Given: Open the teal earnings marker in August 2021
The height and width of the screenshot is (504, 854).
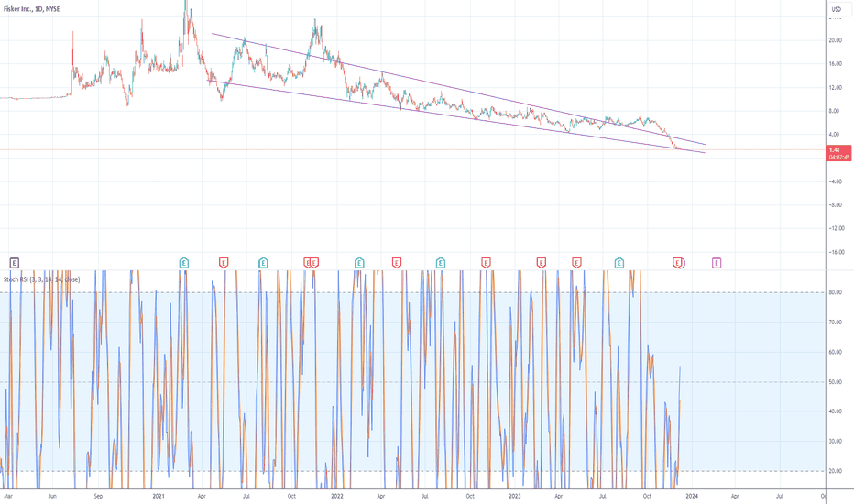Looking at the screenshot, I should click(x=263, y=263).
